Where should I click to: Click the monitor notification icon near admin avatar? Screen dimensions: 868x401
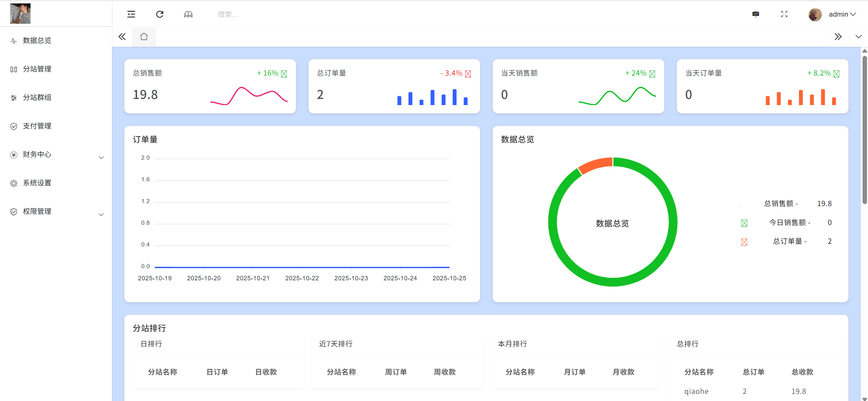pos(756,14)
